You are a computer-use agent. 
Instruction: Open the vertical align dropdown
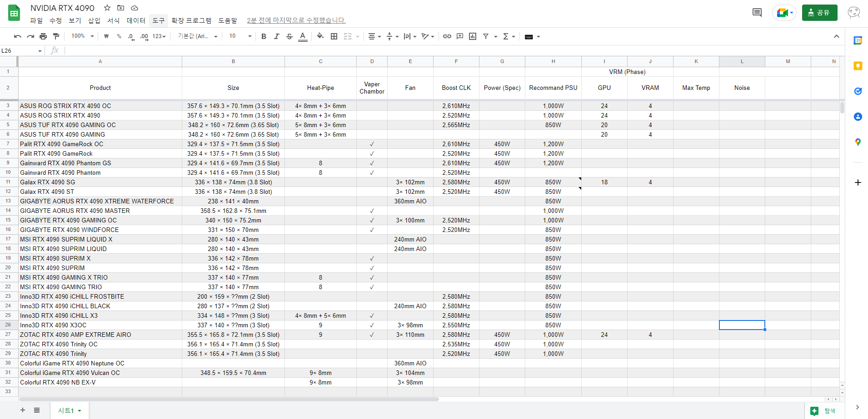[x=392, y=36]
